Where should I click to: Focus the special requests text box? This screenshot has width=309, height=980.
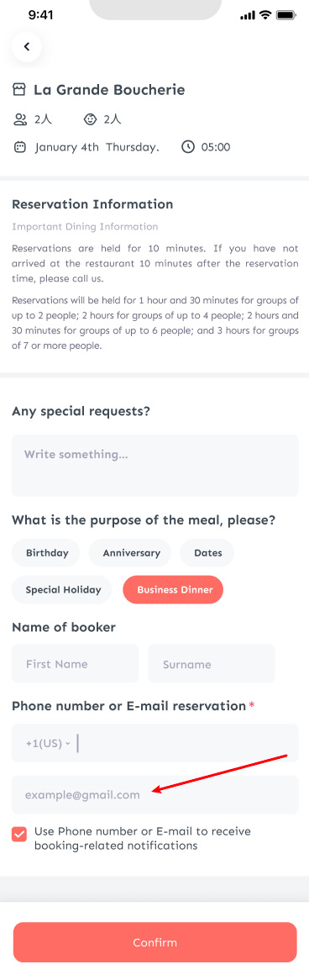[154, 466]
